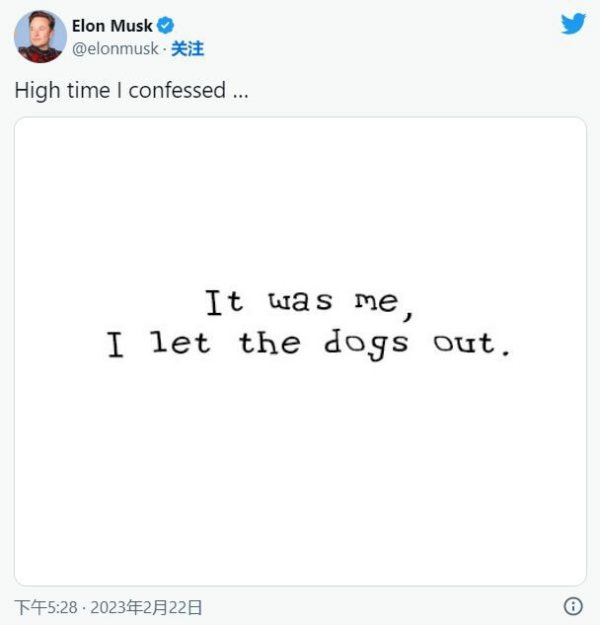The width and height of the screenshot is (600, 625).
Task: Click the Twitter bird logo
Action: tap(573, 24)
